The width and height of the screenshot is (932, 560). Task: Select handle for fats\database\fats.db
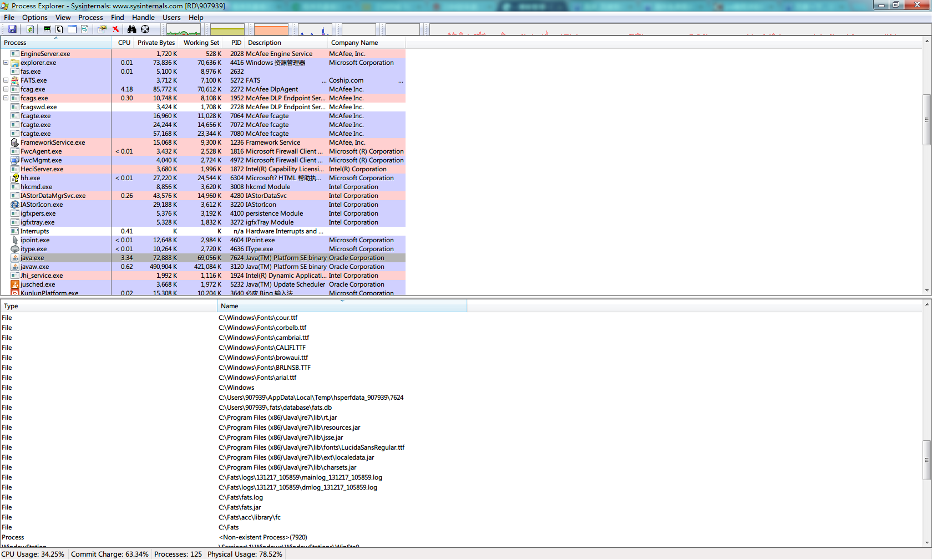275,408
